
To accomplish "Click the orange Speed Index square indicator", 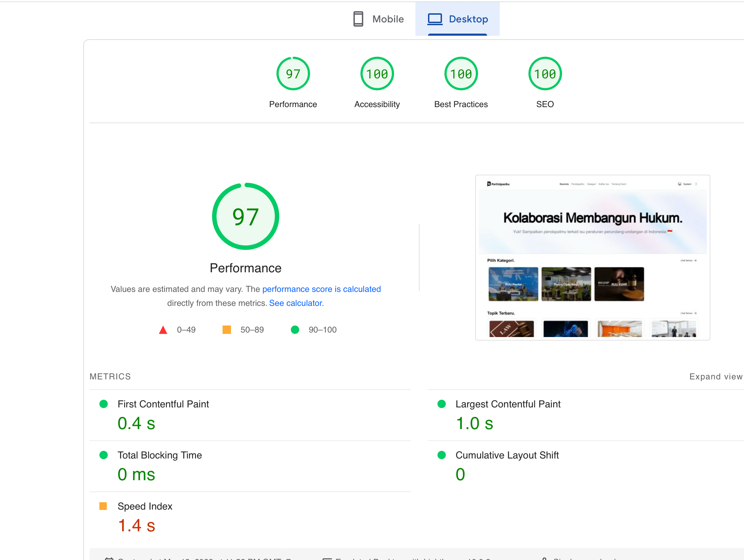I will pyautogui.click(x=103, y=506).
